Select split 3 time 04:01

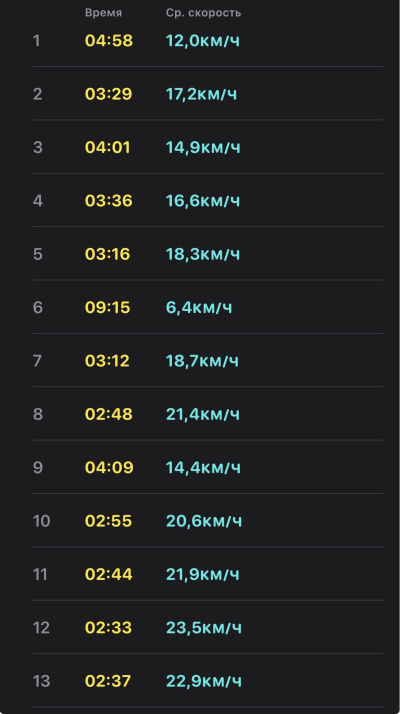click(108, 148)
